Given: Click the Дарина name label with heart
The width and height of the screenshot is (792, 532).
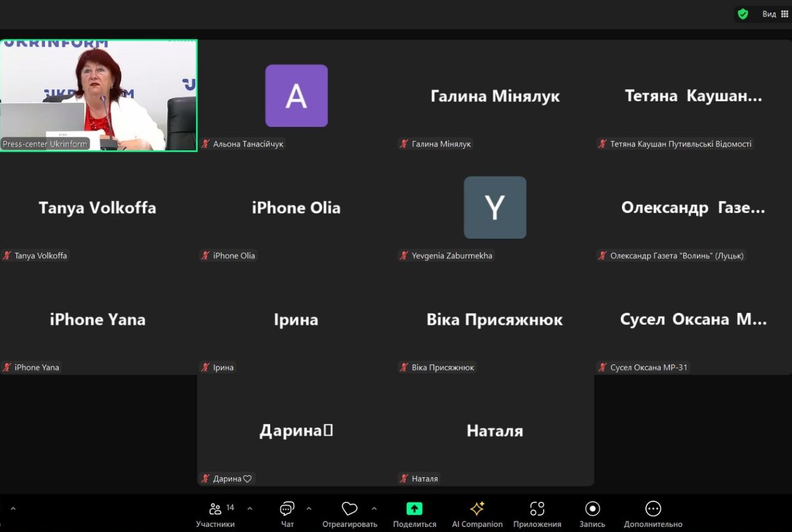Looking at the screenshot, I should [x=232, y=479].
